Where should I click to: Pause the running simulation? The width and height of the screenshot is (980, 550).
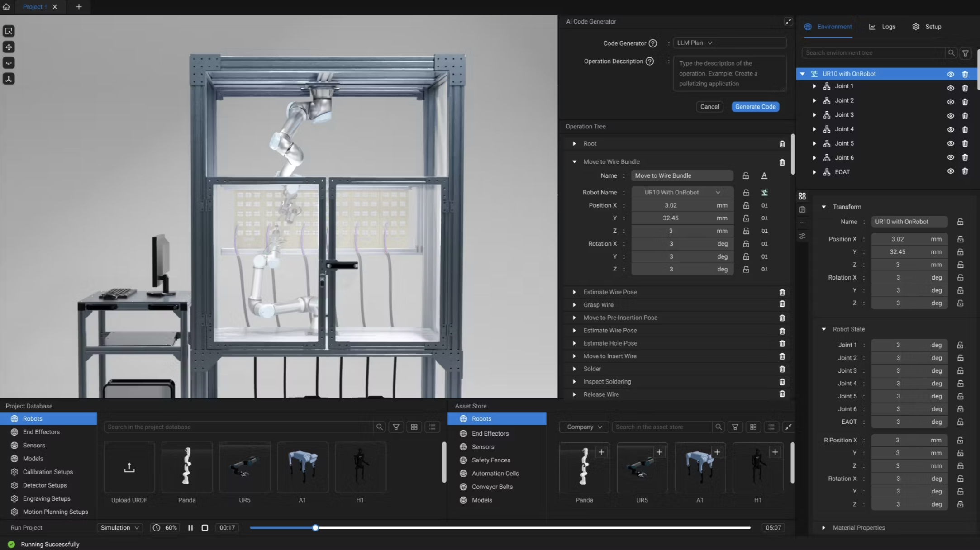coord(190,528)
